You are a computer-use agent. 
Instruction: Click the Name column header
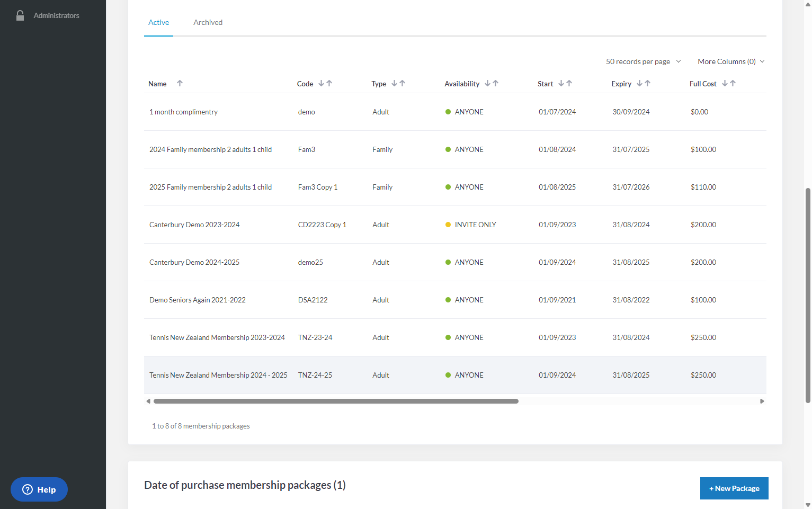[x=157, y=84]
